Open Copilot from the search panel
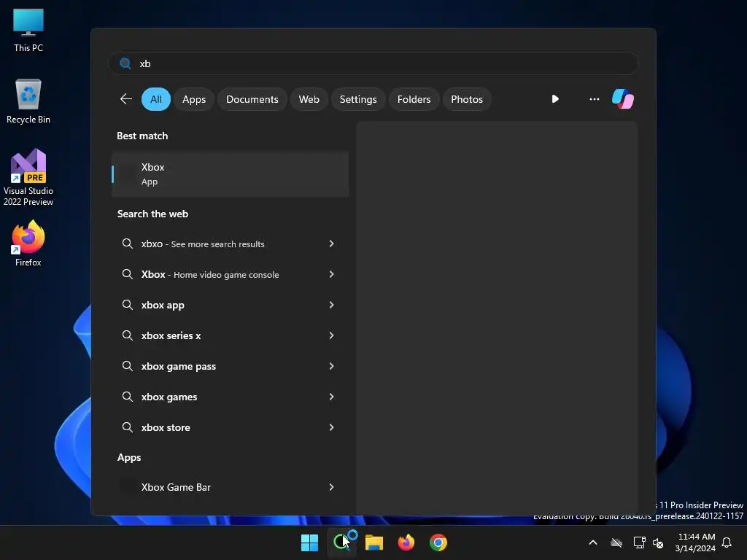Viewport: 747px width, 560px height. pos(623,99)
